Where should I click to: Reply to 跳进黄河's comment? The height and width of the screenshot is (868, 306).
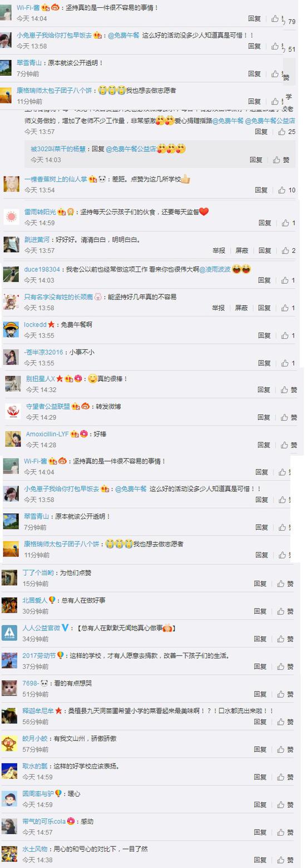pyautogui.click(x=265, y=251)
